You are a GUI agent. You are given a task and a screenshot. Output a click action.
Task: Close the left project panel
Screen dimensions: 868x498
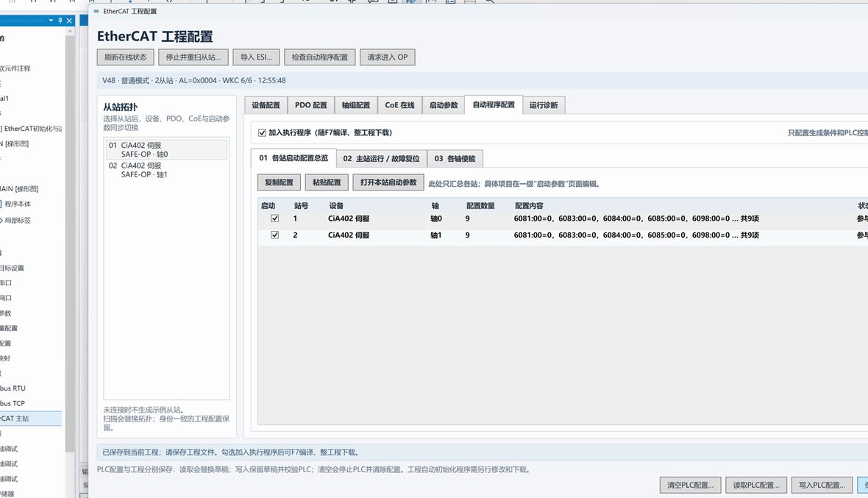tap(69, 21)
